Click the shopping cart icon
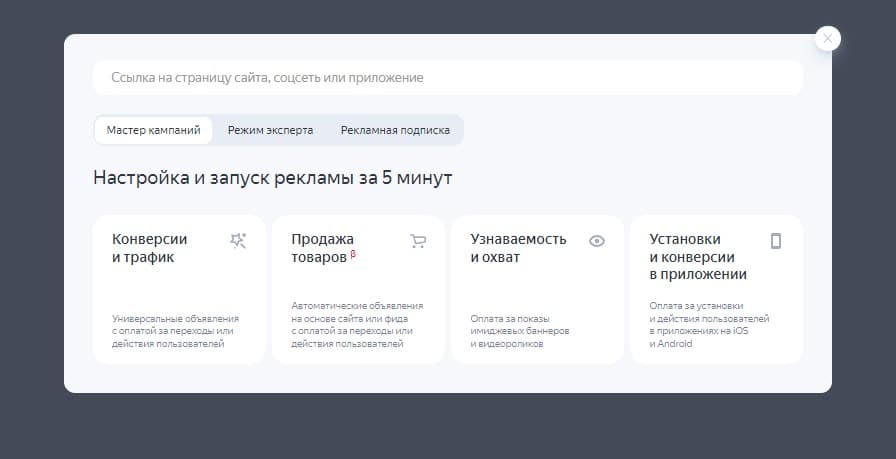The height and width of the screenshot is (459, 896). (x=418, y=241)
